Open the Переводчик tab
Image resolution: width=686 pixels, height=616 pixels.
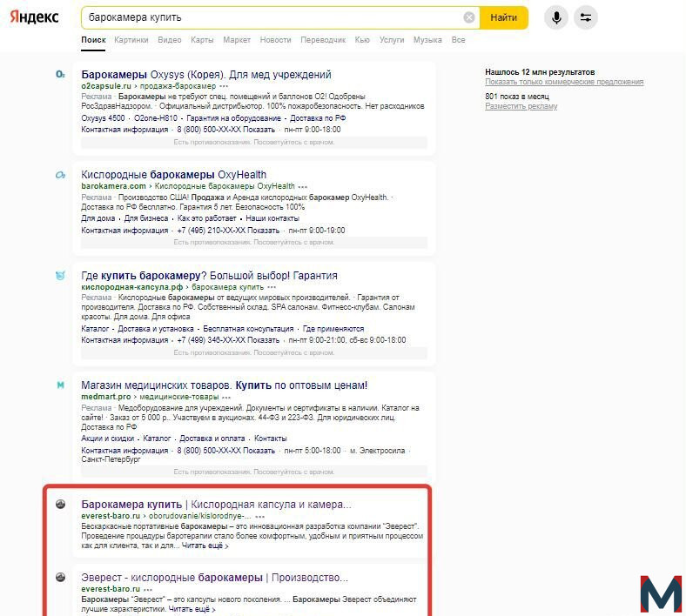coord(323,40)
